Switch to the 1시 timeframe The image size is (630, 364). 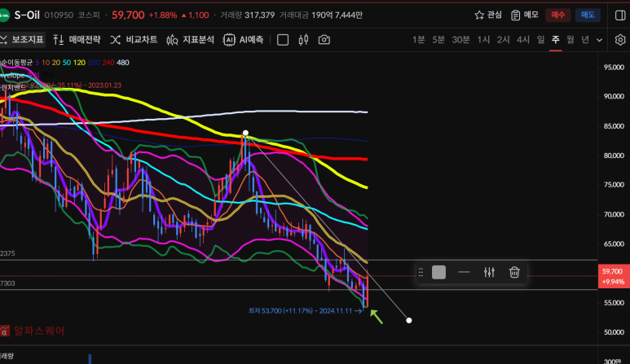[483, 40]
